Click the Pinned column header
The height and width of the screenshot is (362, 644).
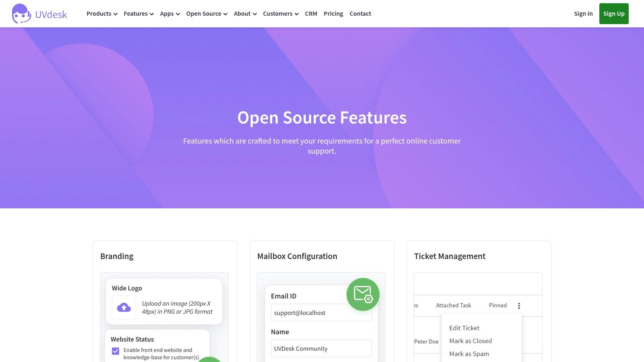(498, 305)
